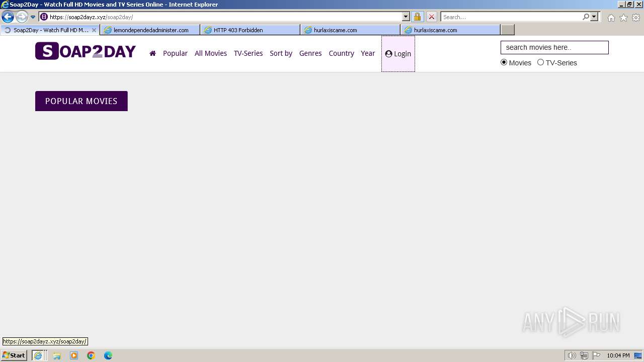
Task: Click the search magnifier icon
Action: [586, 17]
